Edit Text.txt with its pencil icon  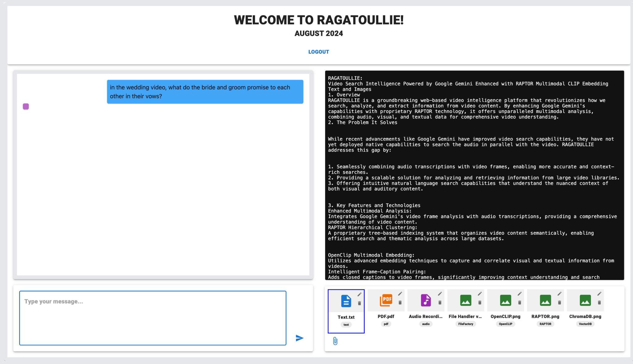(359, 295)
